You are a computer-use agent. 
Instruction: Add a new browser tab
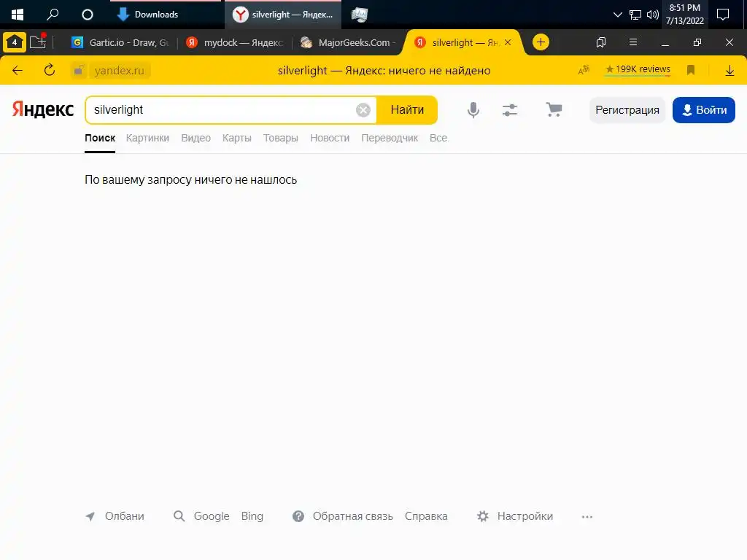541,42
